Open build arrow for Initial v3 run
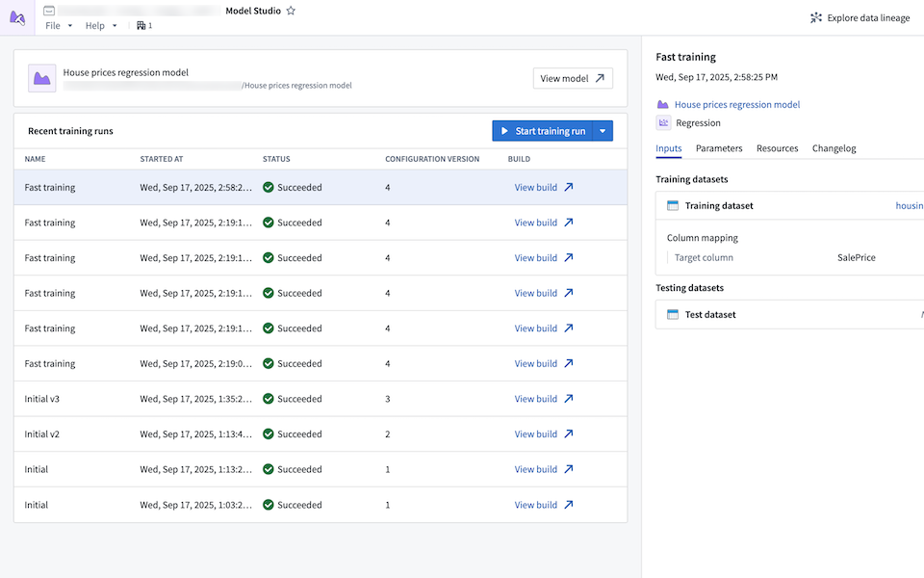 point(569,399)
